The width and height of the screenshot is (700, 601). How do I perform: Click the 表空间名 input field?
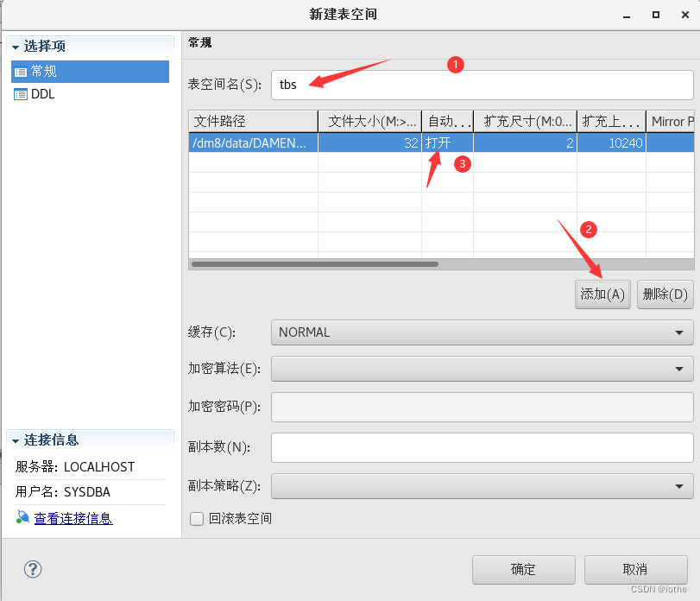click(482, 85)
